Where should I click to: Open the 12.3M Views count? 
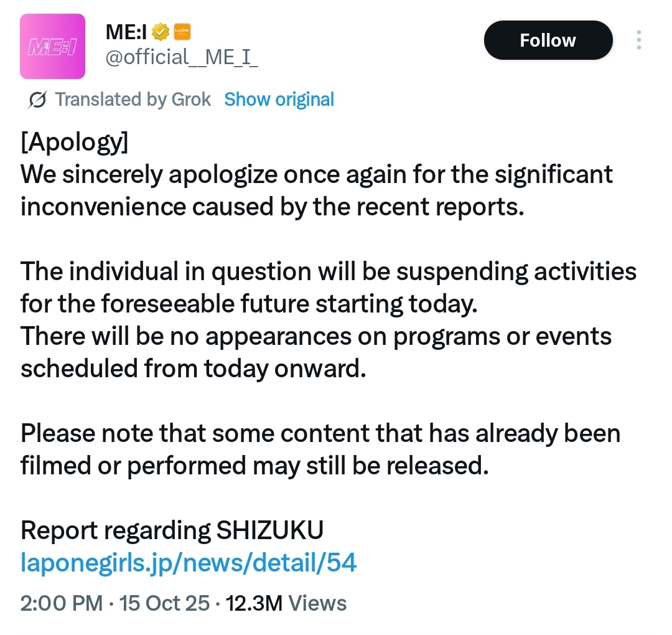click(x=286, y=603)
